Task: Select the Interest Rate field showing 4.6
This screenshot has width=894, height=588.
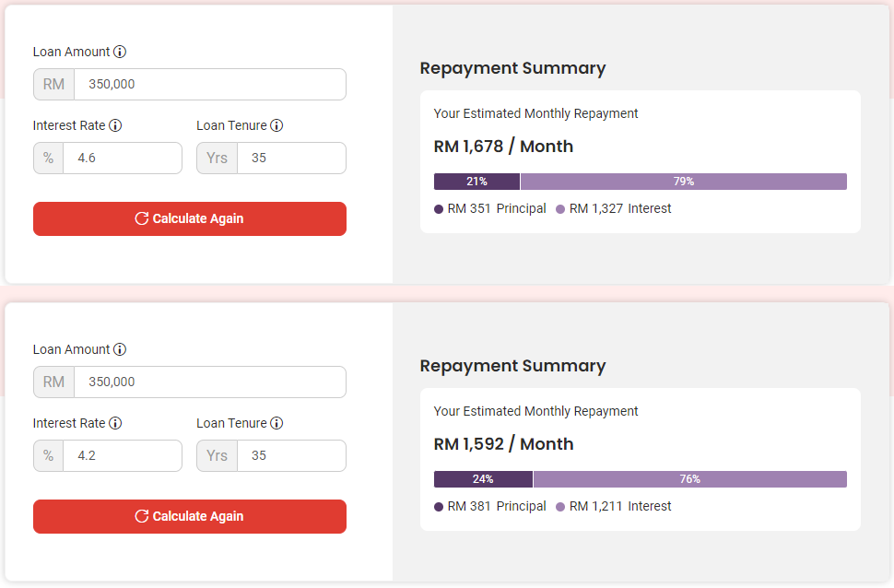Action: pyautogui.click(x=122, y=158)
